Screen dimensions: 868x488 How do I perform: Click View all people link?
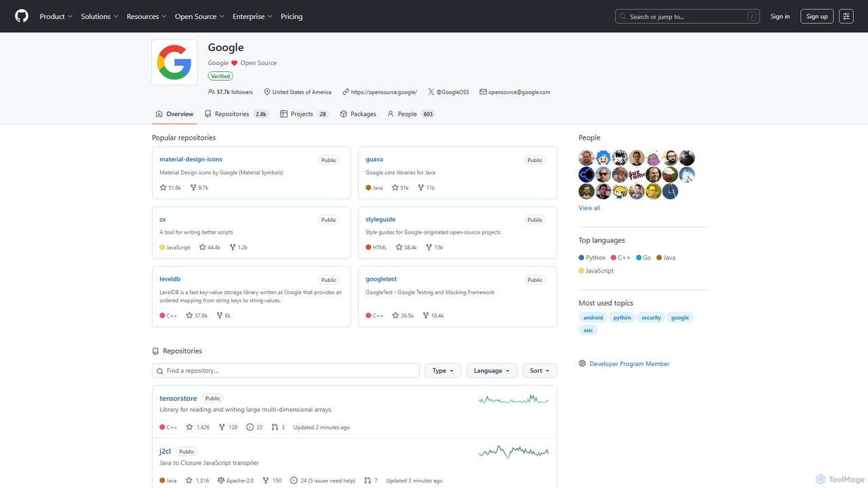[589, 208]
